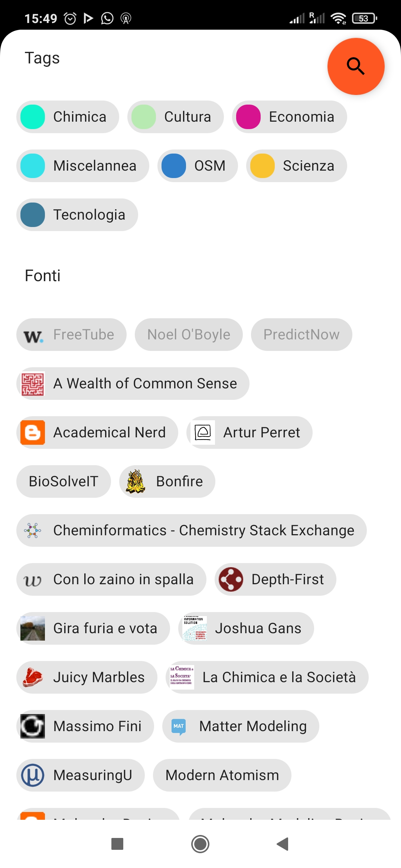401x868 pixels.
Task: Tap the A Wealth of Common Sense maze icon
Action: [33, 384]
